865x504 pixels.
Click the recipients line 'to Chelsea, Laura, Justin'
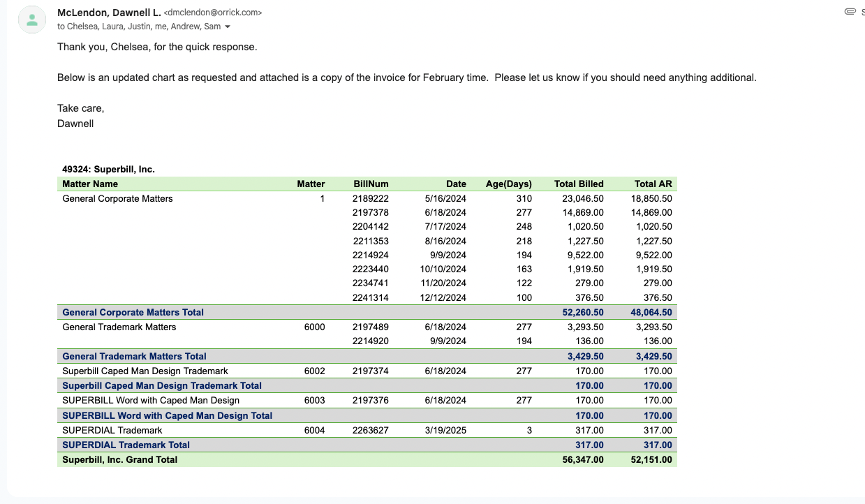coord(139,27)
